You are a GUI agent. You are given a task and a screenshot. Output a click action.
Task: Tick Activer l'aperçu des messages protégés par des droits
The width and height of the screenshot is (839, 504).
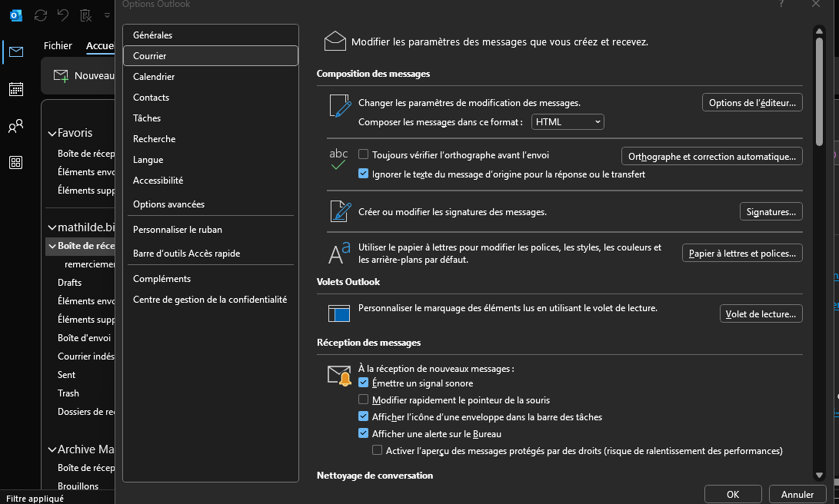coord(378,450)
